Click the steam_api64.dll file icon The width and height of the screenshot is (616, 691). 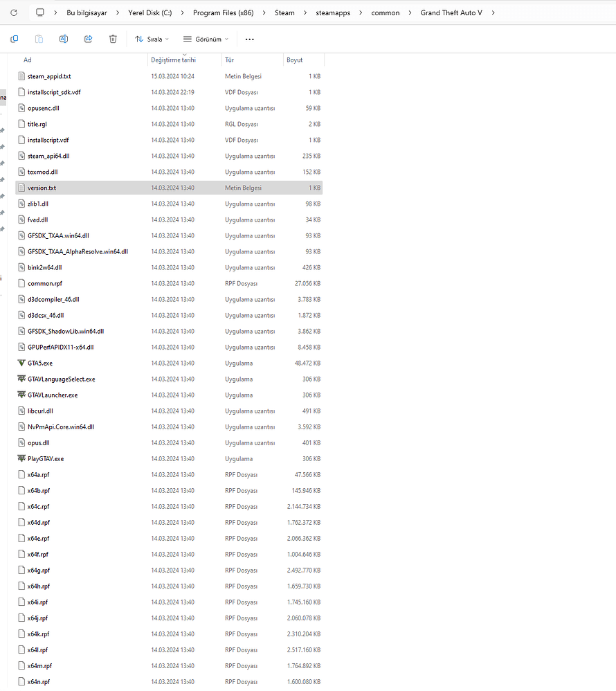(21, 156)
